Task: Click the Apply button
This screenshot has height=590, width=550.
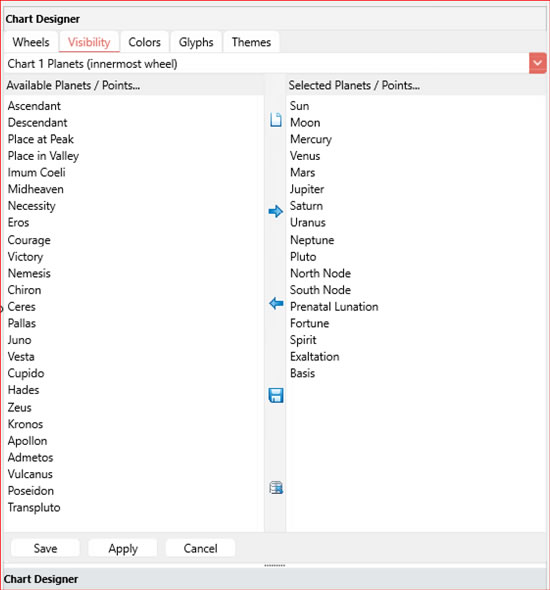Action: (123, 548)
